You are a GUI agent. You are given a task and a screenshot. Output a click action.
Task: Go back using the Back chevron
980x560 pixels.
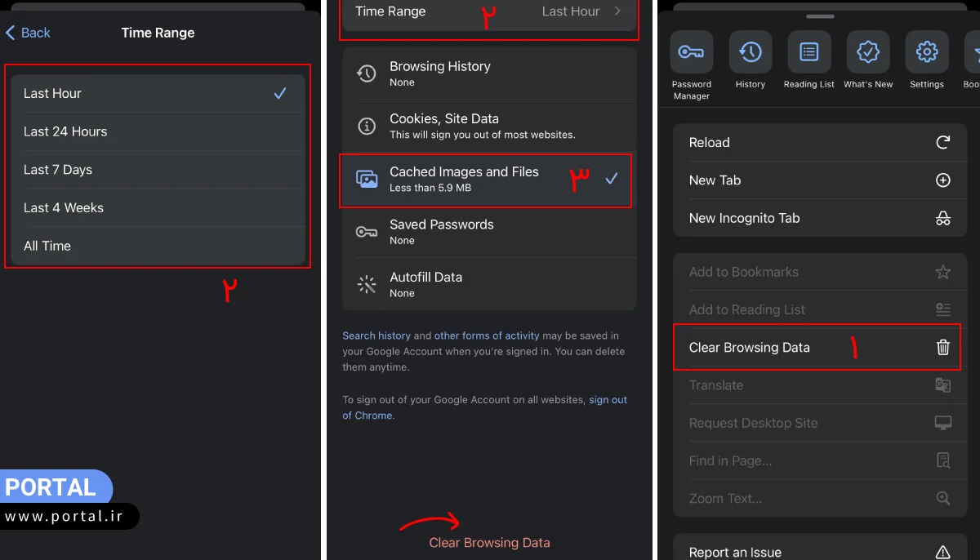click(x=28, y=33)
